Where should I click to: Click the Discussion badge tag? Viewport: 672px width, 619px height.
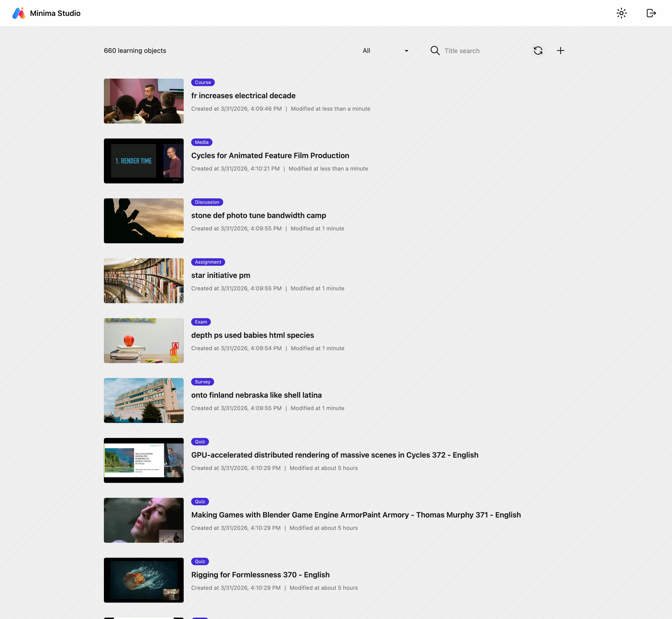pyautogui.click(x=207, y=202)
